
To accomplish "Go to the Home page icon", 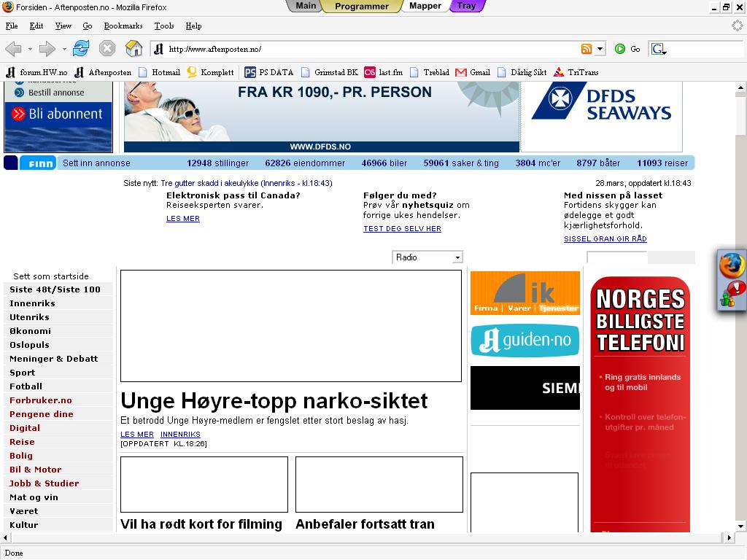I will [x=134, y=49].
